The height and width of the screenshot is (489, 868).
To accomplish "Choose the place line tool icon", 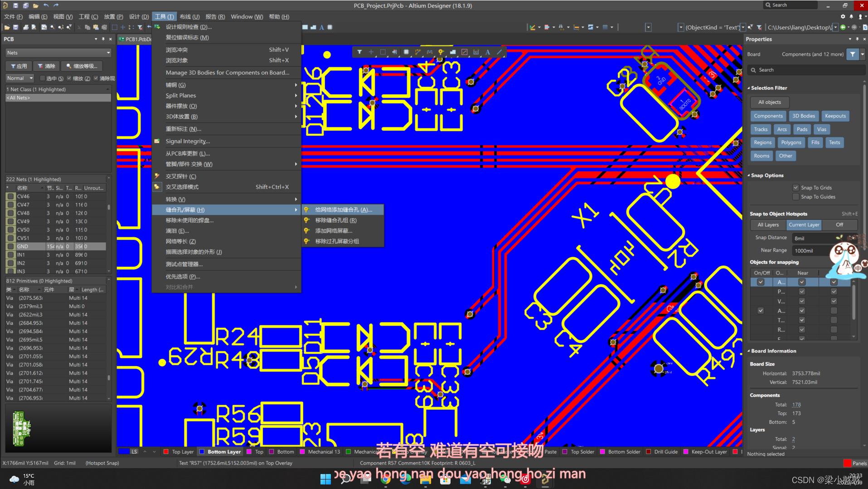I will click(x=499, y=52).
